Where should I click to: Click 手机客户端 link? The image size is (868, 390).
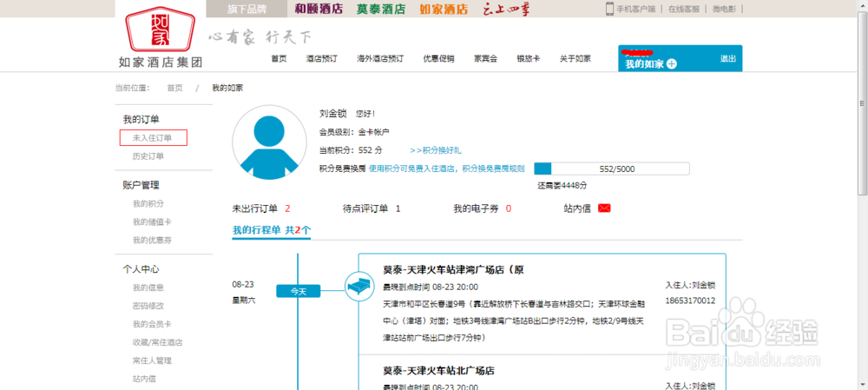coord(636,9)
